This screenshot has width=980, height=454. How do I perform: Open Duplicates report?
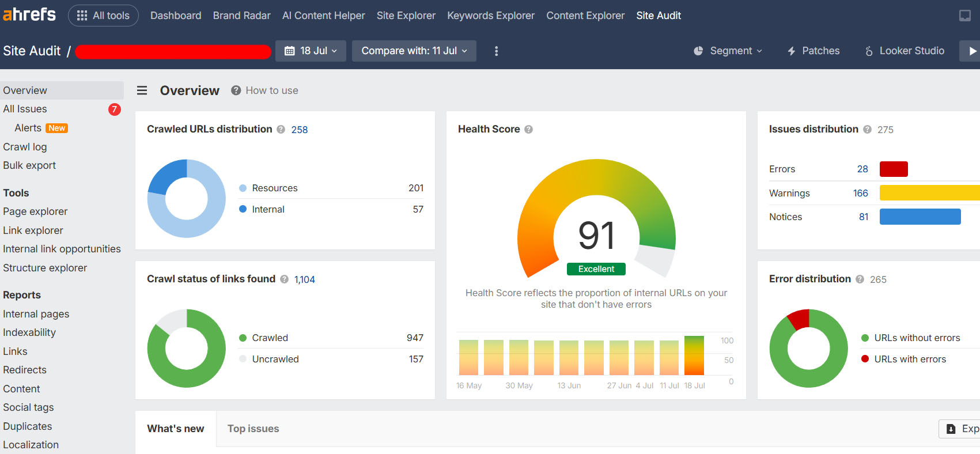pos(28,426)
